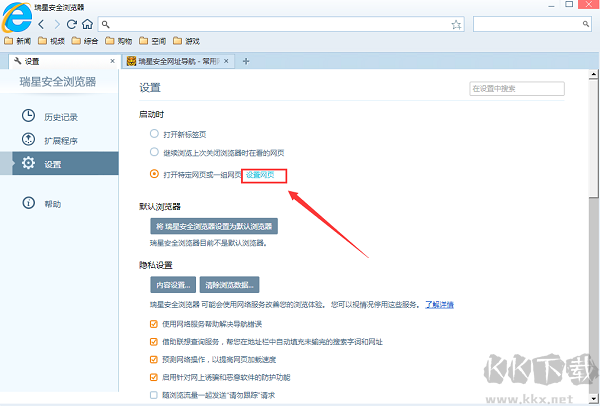Click the 在设置中搜索 search field
Viewport: 600px width, 406px height.
tap(517, 89)
